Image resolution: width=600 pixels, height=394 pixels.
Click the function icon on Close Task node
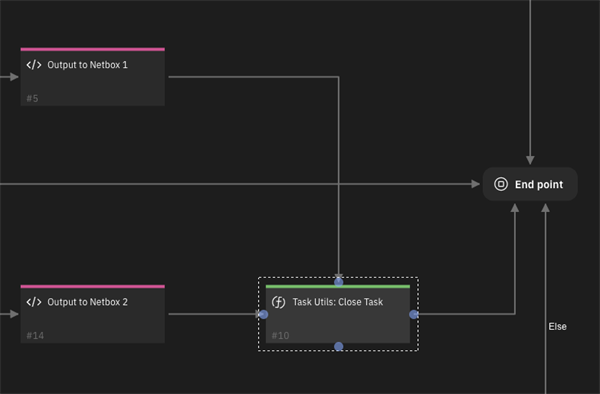click(278, 302)
